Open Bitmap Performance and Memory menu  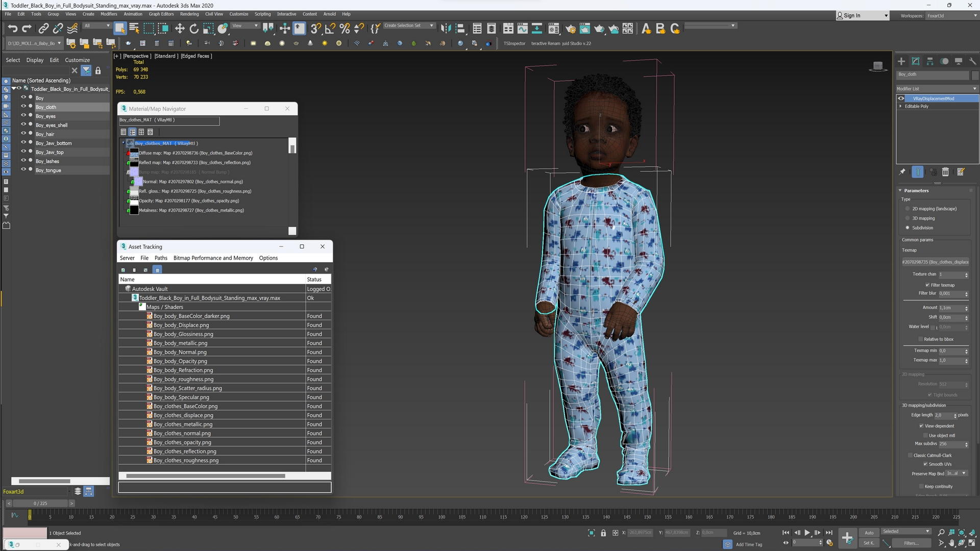pyautogui.click(x=213, y=258)
